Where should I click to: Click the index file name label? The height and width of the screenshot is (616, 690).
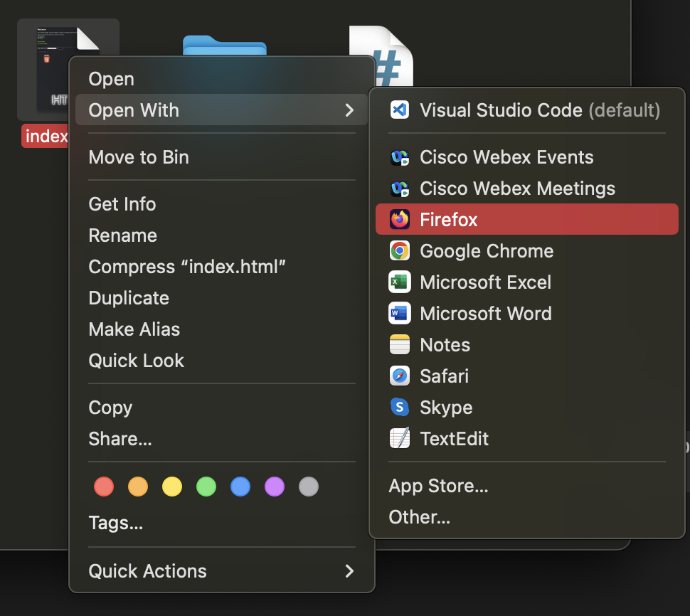pos(46,136)
